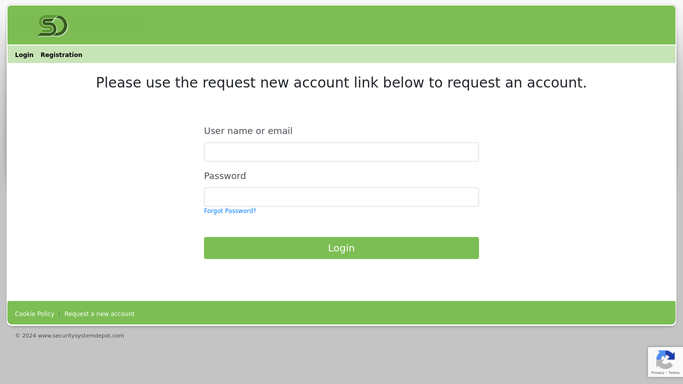Focus the User name or email field
The width and height of the screenshot is (683, 384).
click(341, 152)
